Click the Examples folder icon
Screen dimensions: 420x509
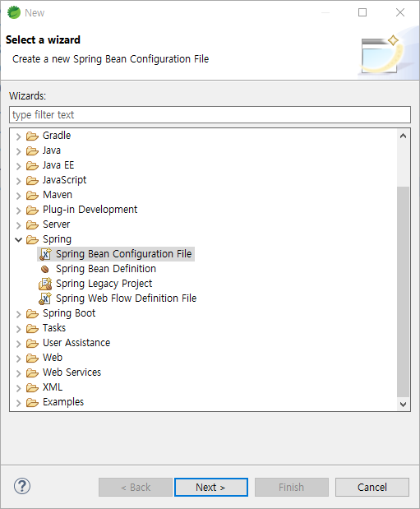click(32, 403)
